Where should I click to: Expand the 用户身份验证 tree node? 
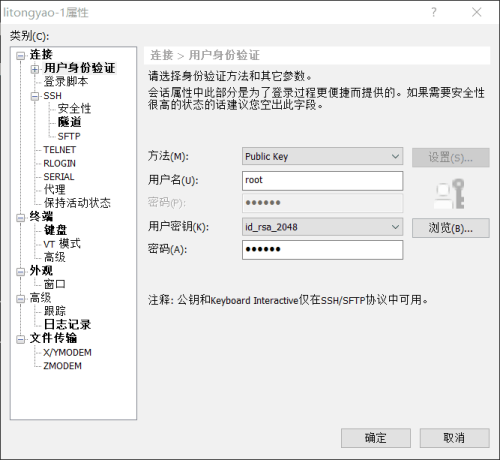tap(35, 69)
